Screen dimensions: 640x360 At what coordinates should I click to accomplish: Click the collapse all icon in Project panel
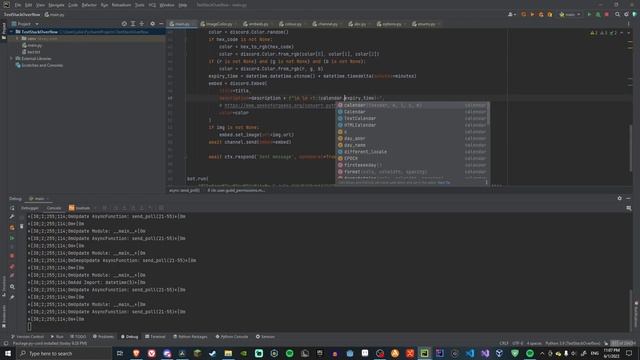[142, 24]
